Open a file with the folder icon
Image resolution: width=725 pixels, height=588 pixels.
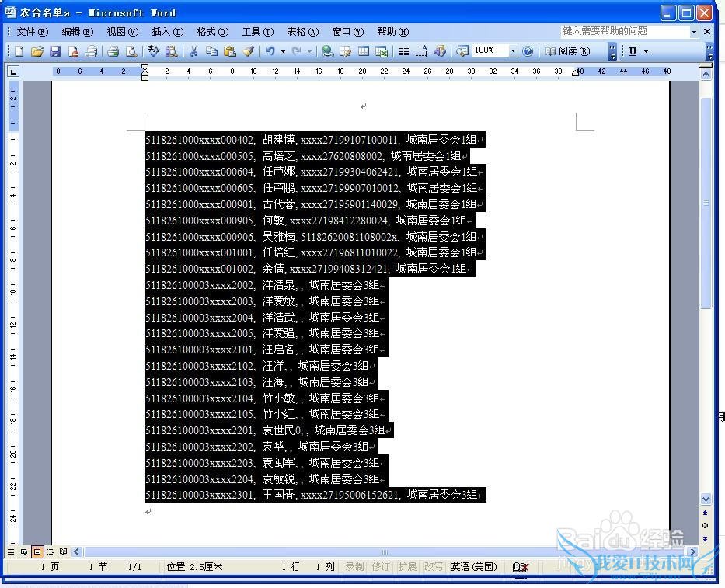coord(37,51)
